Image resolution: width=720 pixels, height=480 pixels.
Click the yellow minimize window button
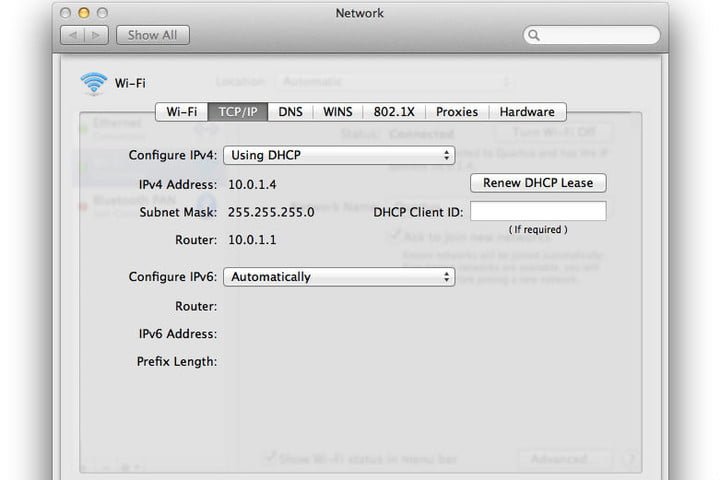(84, 13)
